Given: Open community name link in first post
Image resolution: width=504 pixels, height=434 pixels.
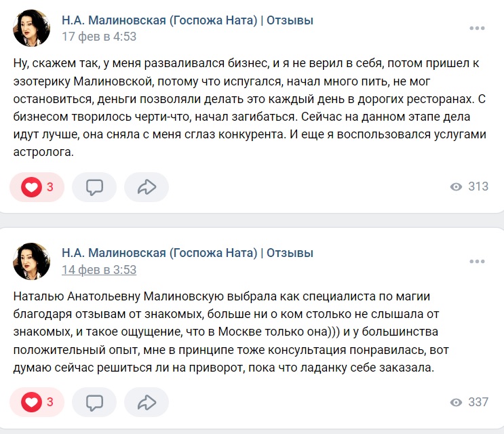Looking at the screenshot, I should coord(187,20).
